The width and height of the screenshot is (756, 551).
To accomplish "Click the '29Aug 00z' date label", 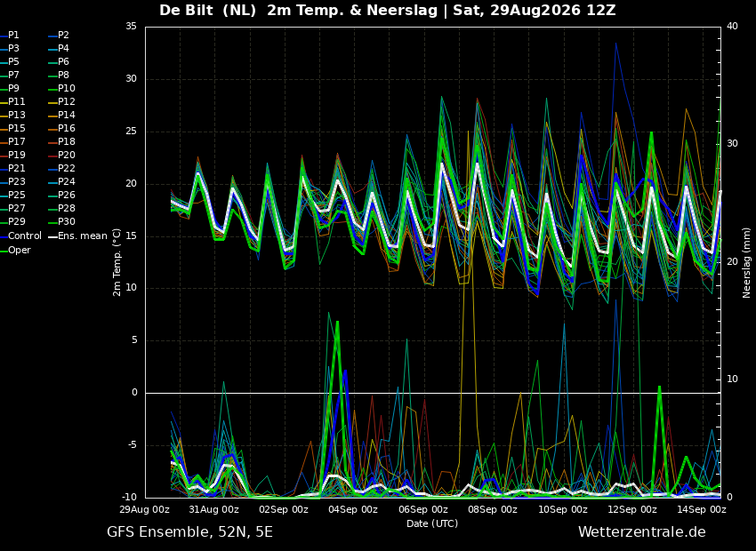I will click(145, 509).
